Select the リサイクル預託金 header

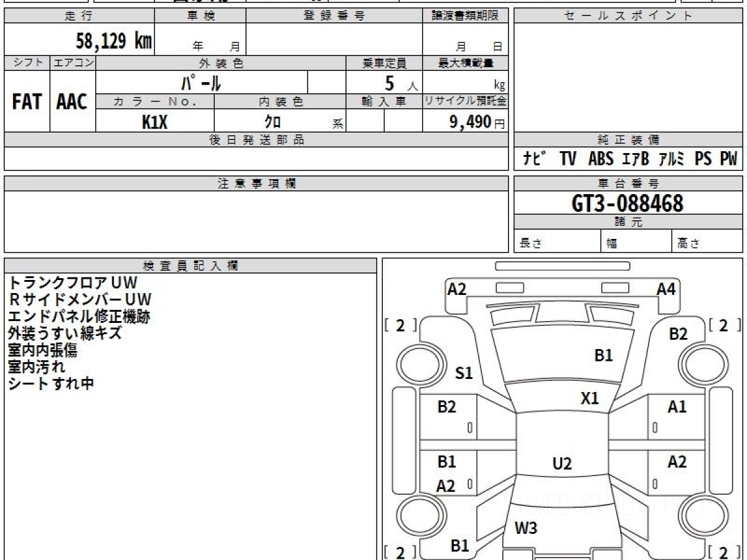466,101
